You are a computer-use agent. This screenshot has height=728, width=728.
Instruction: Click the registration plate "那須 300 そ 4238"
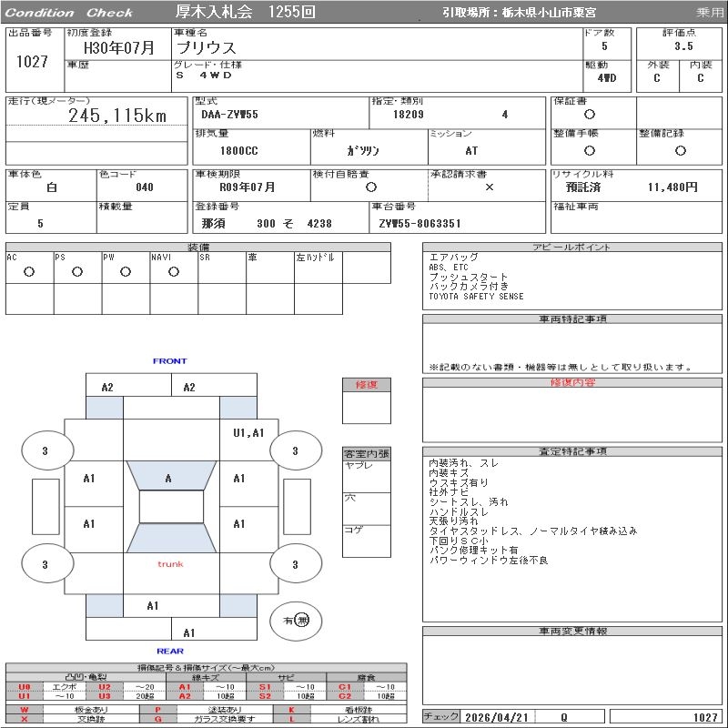click(267, 224)
